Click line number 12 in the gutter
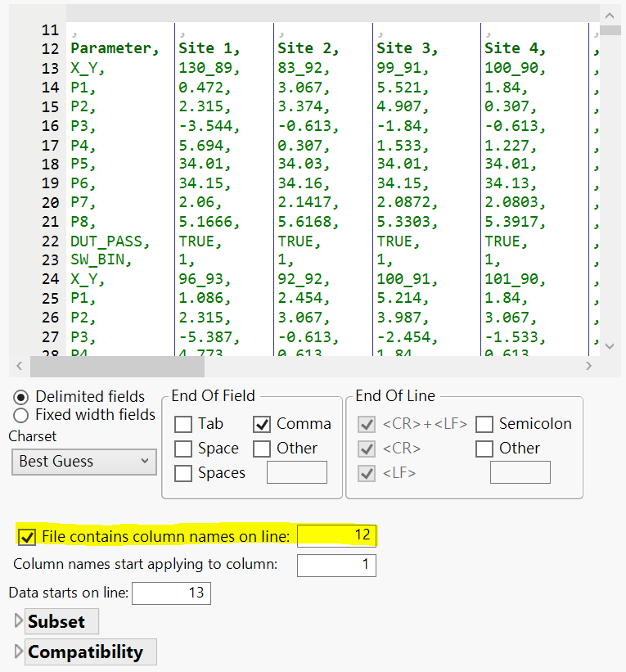The width and height of the screenshot is (626, 672). pos(50,49)
